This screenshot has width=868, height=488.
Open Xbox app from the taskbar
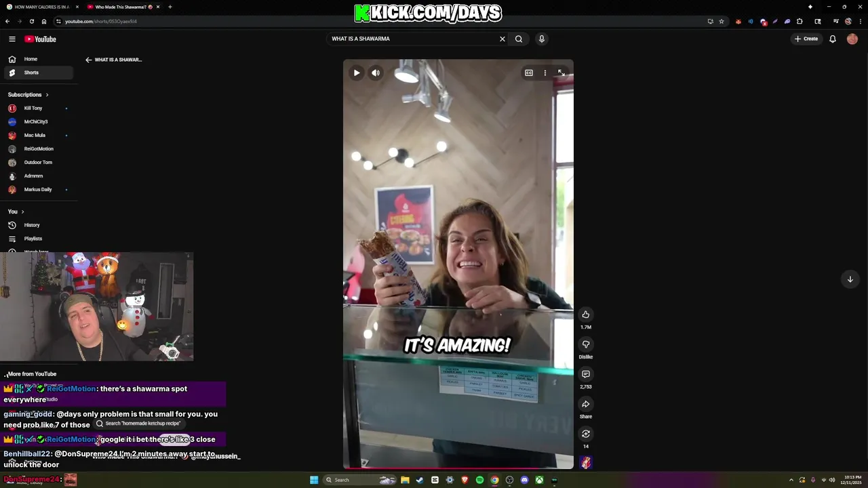[x=539, y=480]
